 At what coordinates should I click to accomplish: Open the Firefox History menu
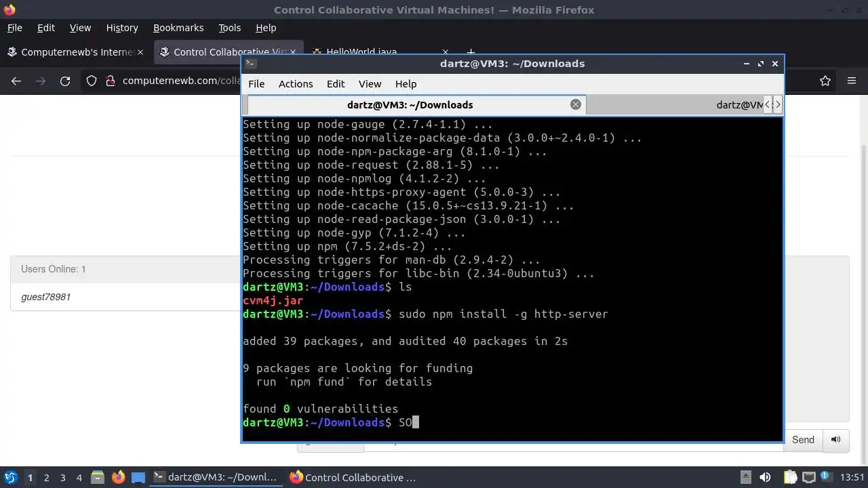click(122, 28)
